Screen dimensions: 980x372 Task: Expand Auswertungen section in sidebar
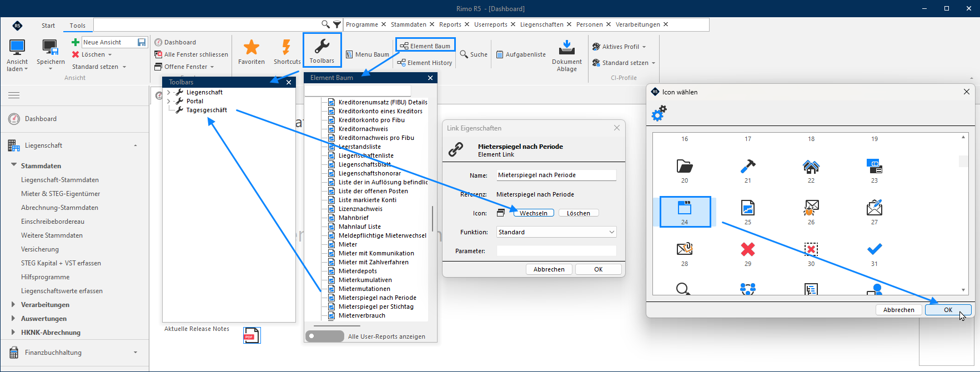coord(13,318)
